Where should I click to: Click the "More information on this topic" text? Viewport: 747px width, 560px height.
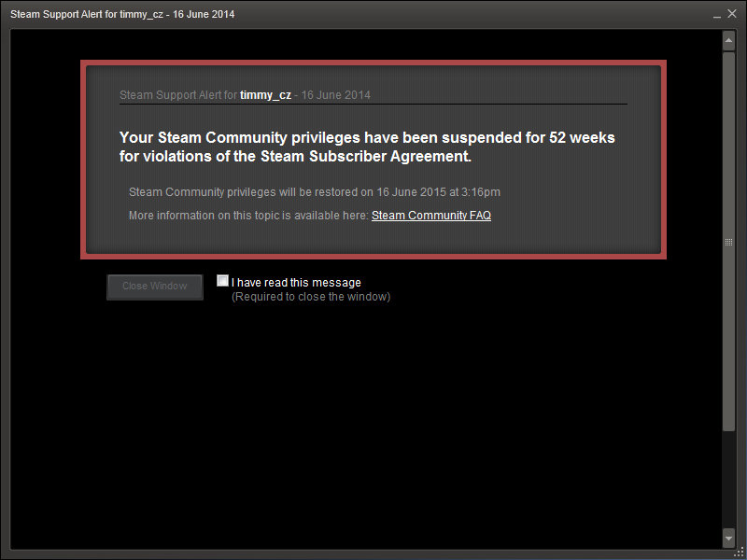click(248, 216)
